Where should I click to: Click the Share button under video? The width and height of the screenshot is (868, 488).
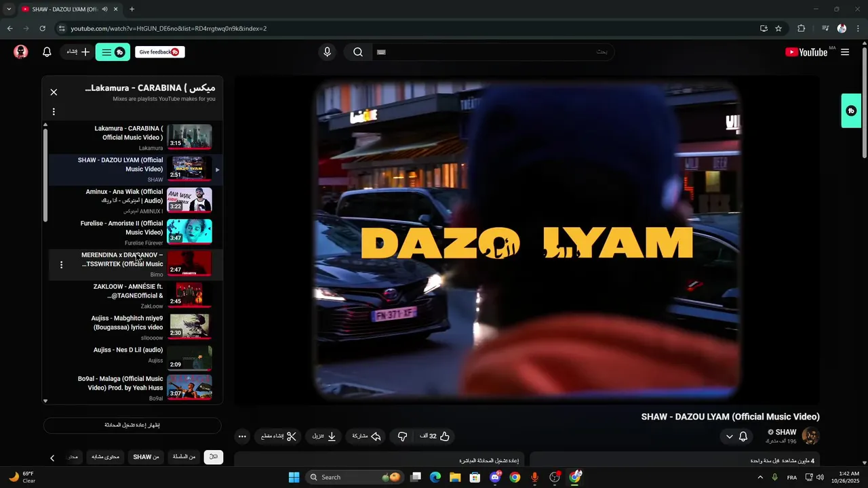pos(366,436)
